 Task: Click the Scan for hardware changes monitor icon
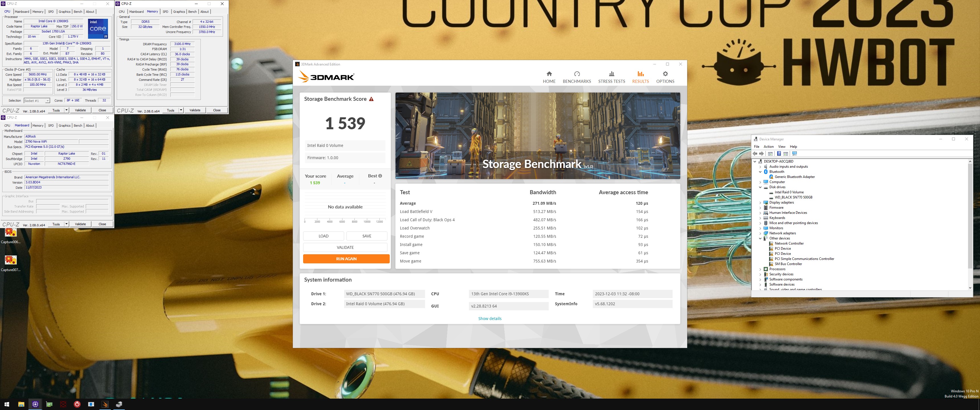[x=794, y=154]
